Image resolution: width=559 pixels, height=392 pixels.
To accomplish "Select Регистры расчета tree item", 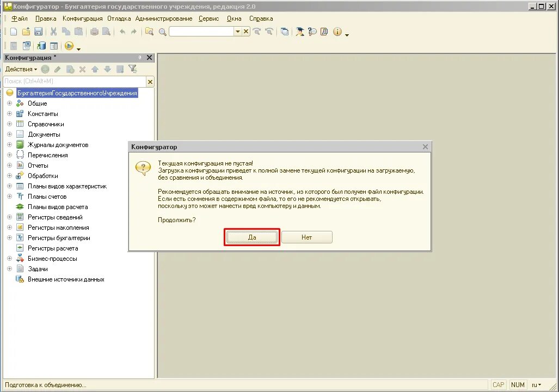I will coord(53,248).
